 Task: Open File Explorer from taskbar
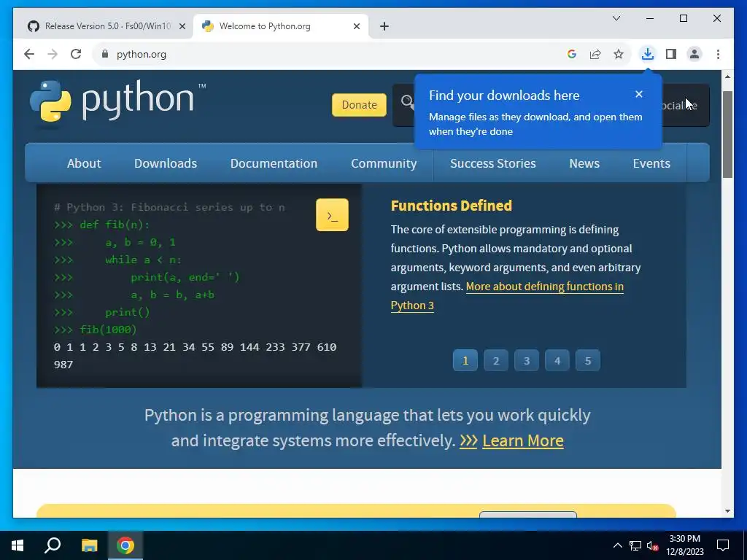pyautogui.click(x=89, y=545)
